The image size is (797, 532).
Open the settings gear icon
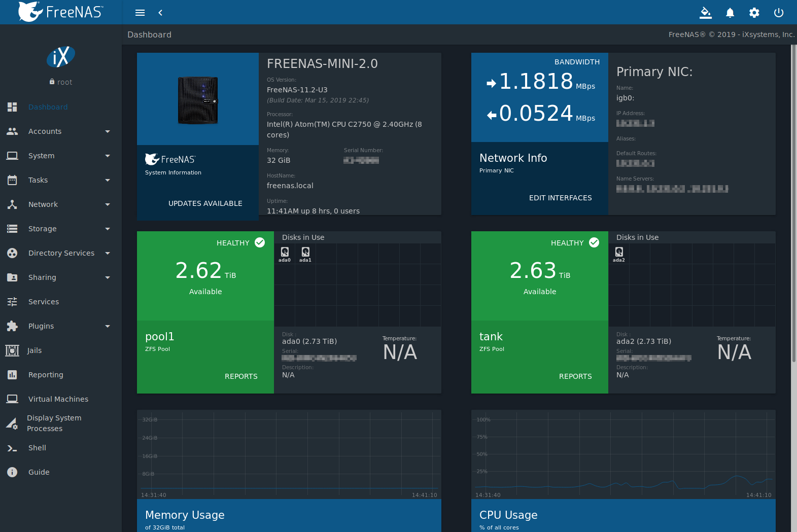754,13
